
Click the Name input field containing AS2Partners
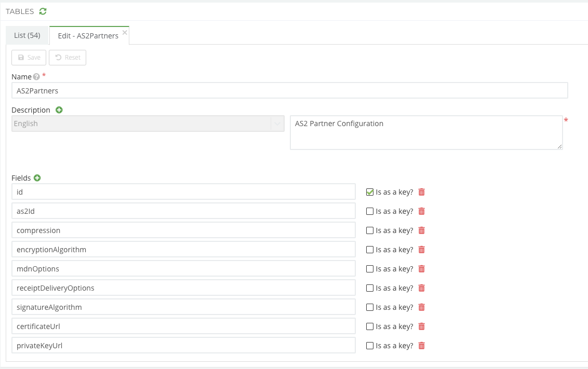pos(289,90)
